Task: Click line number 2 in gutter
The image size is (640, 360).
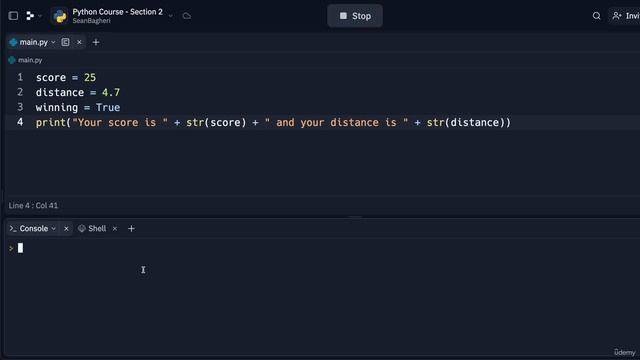Action: point(20,92)
